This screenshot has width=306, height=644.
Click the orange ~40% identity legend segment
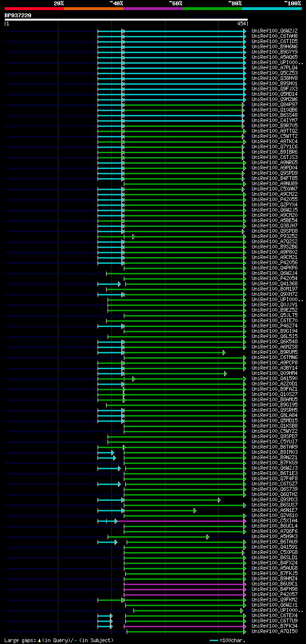(x=93, y=8)
